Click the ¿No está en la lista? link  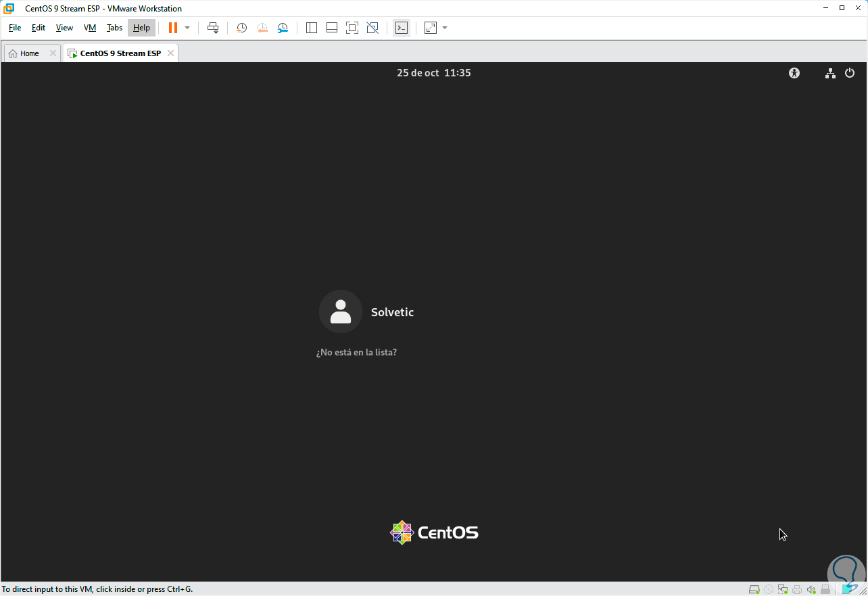(x=356, y=352)
